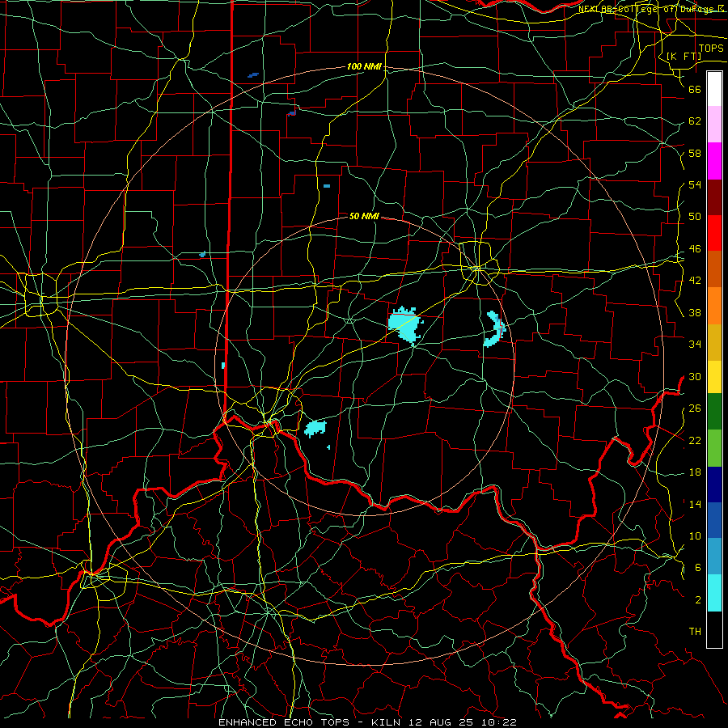Click the '18' scale label

pos(695,472)
